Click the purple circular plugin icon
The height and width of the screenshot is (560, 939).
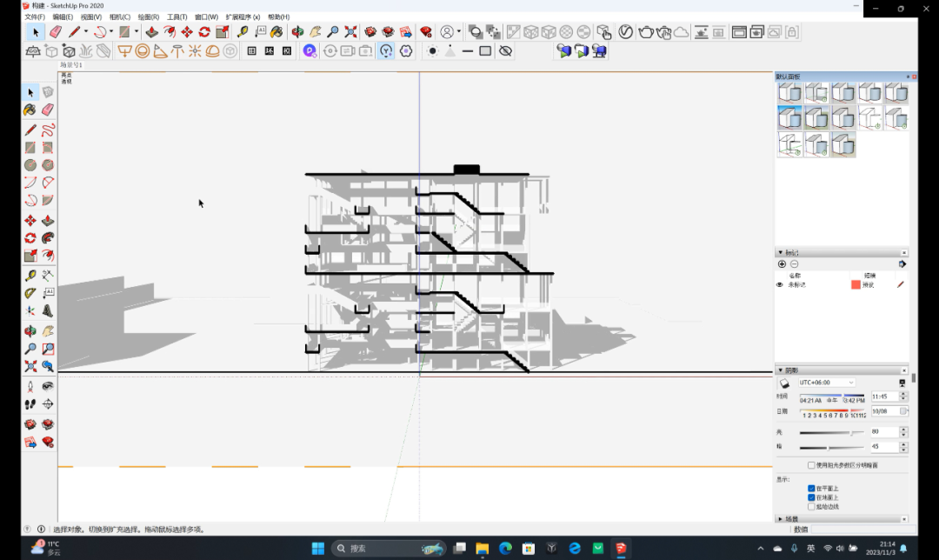[310, 51]
